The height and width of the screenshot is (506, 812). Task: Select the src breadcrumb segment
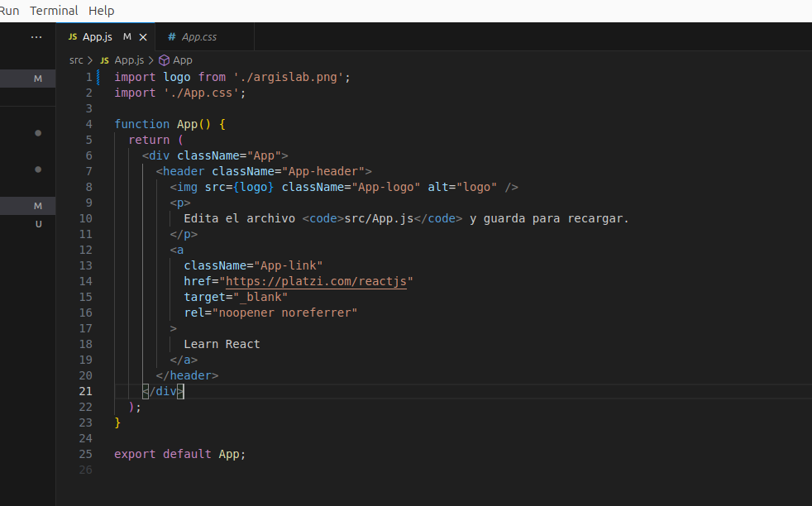point(76,60)
